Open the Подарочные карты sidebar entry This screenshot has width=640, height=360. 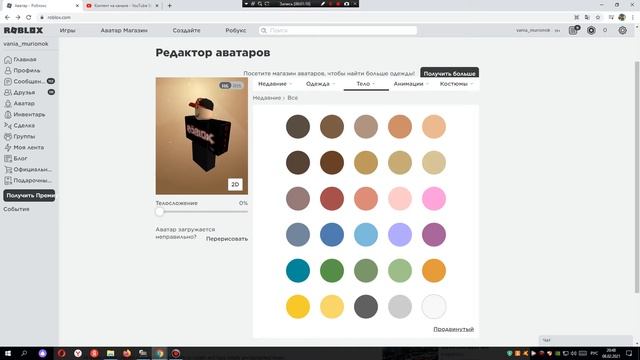click(28, 180)
